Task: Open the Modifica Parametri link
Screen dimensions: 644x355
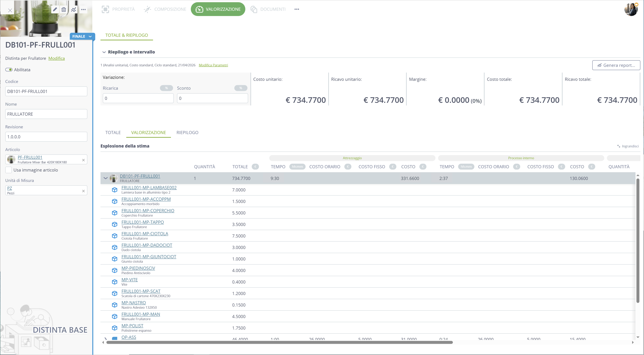Action: point(213,65)
